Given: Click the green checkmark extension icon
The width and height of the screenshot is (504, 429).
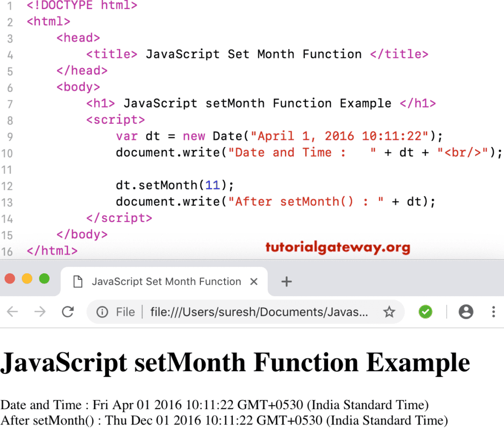Looking at the screenshot, I should pos(425,312).
